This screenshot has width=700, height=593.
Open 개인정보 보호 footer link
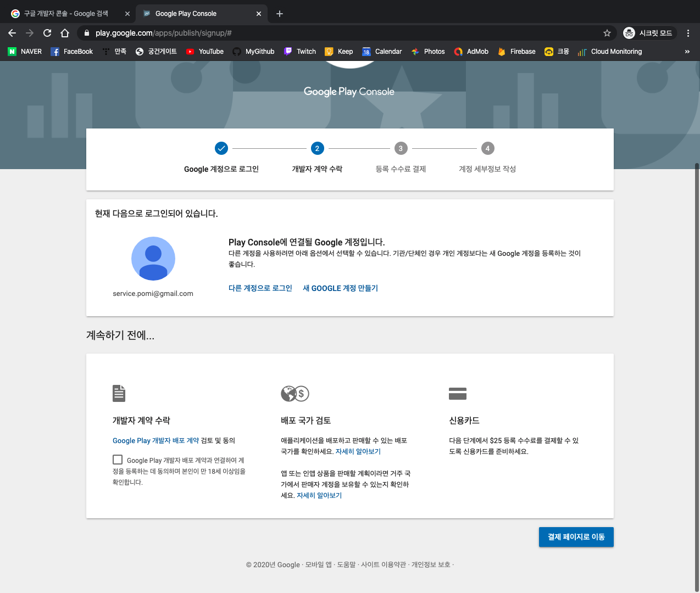431,564
